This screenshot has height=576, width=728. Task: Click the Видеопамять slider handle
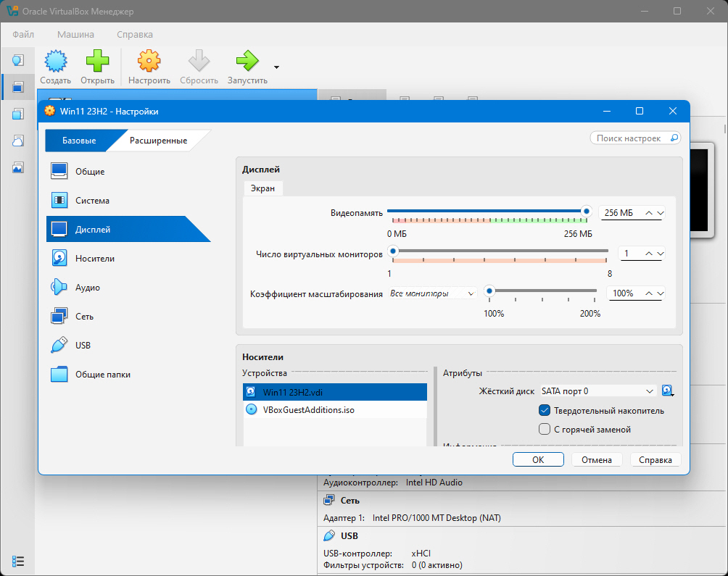(586, 211)
